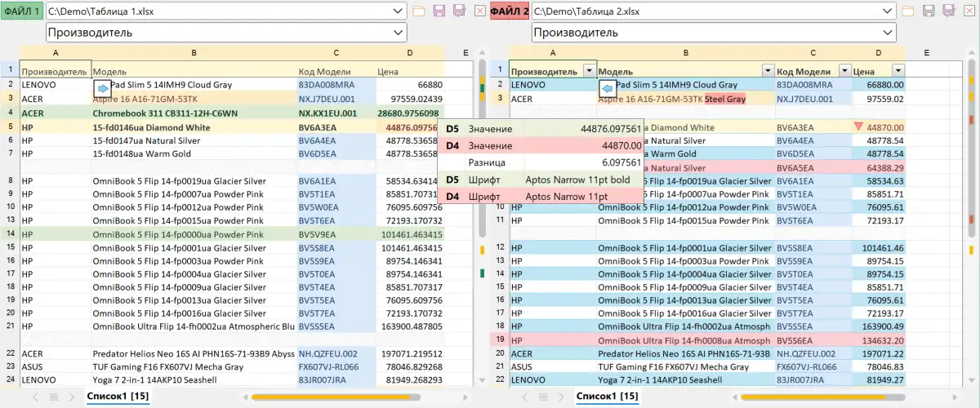Click the red ФАЙЛ 2 button
The height and width of the screenshot is (408, 980).
pyautogui.click(x=510, y=11)
